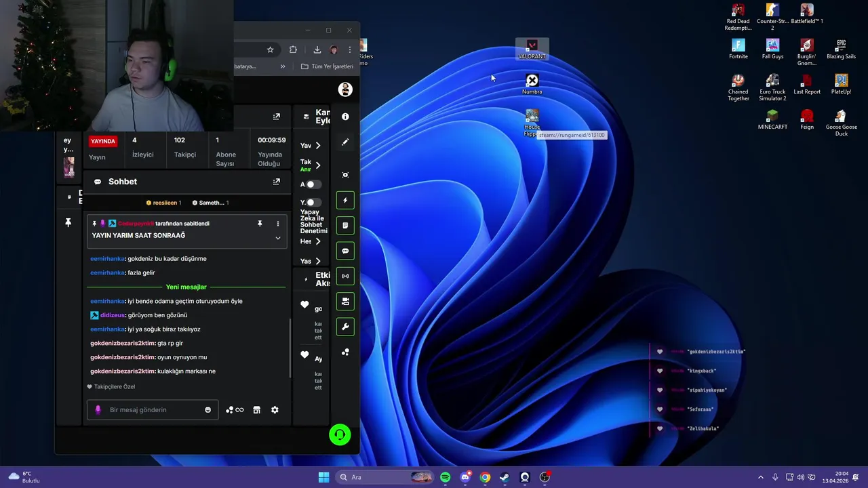Image resolution: width=868 pixels, height=488 pixels.
Task: Click the YAYINDA live status badge
Action: [103, 141]
